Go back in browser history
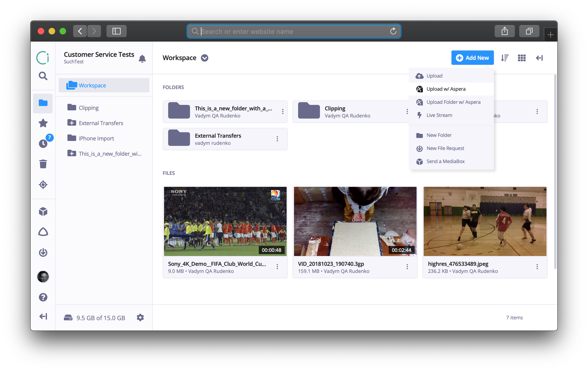Viewport: 588px width, 371px height. click(x=80, y=31)
